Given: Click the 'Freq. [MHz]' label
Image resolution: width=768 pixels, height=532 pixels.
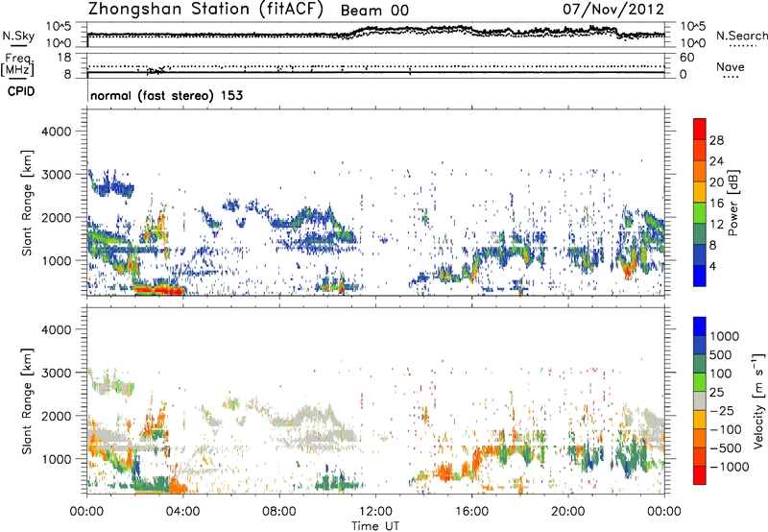Looking at the screenshot, I should (x=17, y=64).
